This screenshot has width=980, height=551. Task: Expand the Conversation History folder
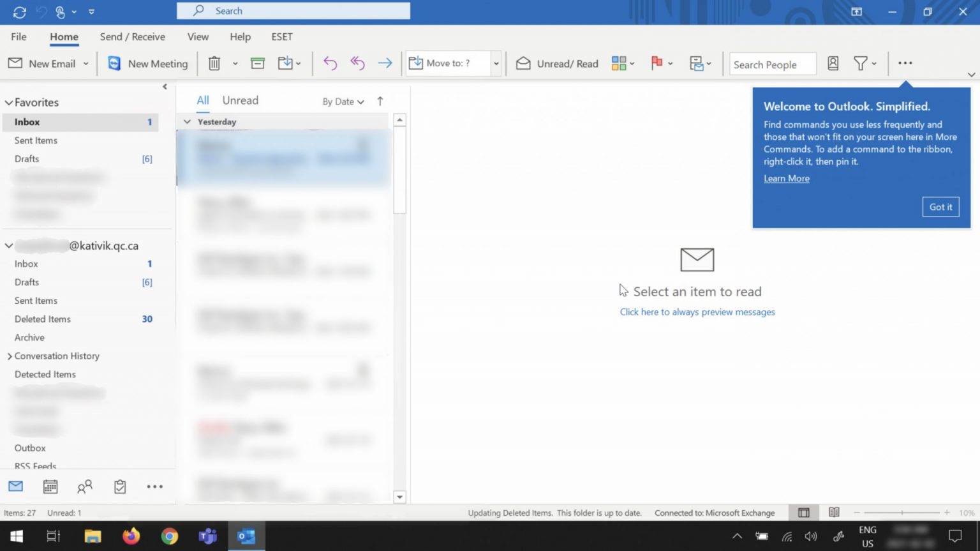(x=10, y=356)
